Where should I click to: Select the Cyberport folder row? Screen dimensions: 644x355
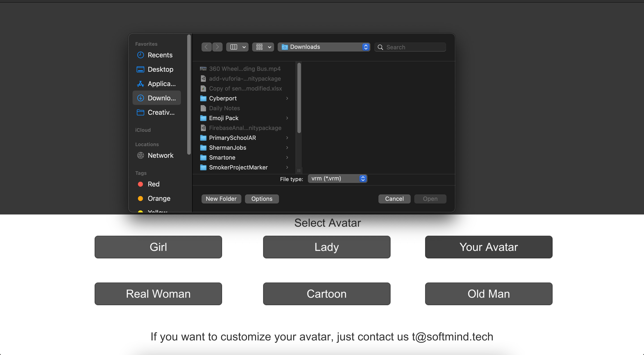coord(223,98)
